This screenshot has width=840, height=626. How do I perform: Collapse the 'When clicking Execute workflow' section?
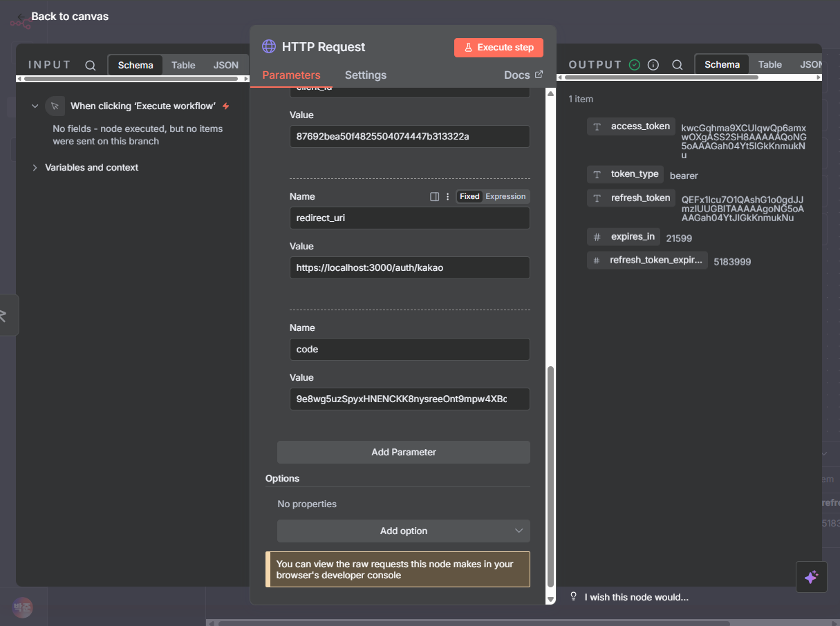[35, 106]
